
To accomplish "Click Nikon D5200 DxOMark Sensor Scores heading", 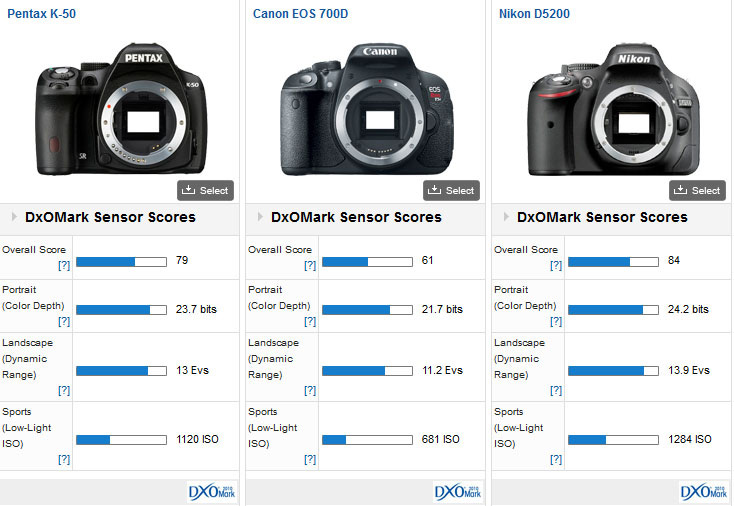I will point(602,217).
